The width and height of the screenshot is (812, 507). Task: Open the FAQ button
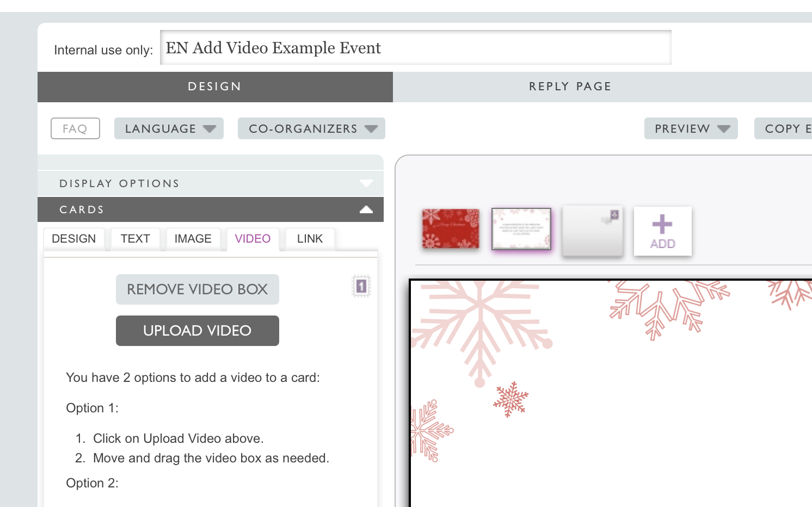pos(75,129)
